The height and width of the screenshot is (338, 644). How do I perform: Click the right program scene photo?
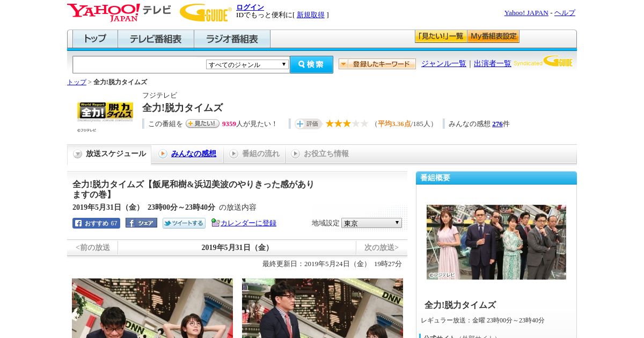pyautogui.click(x=323, y=308)
